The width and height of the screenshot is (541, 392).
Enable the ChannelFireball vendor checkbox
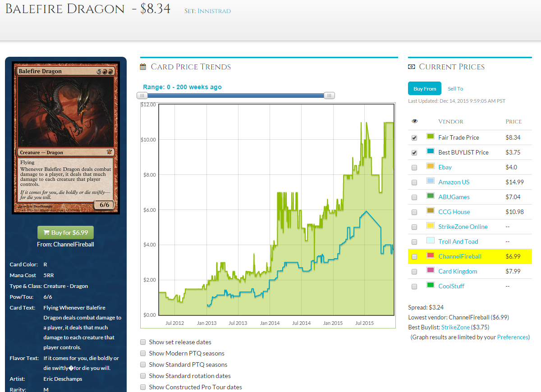(414, 257)
